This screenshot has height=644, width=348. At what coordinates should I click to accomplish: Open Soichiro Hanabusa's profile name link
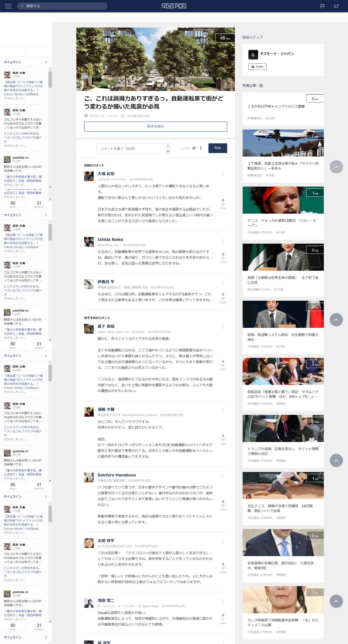[117, 475]
